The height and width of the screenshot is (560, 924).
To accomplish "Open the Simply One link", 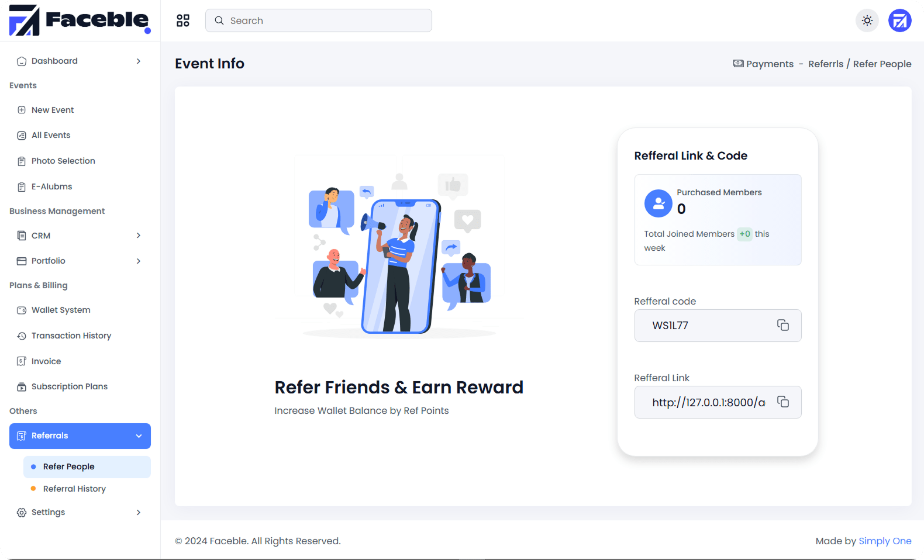I will (x=885, y=541).
